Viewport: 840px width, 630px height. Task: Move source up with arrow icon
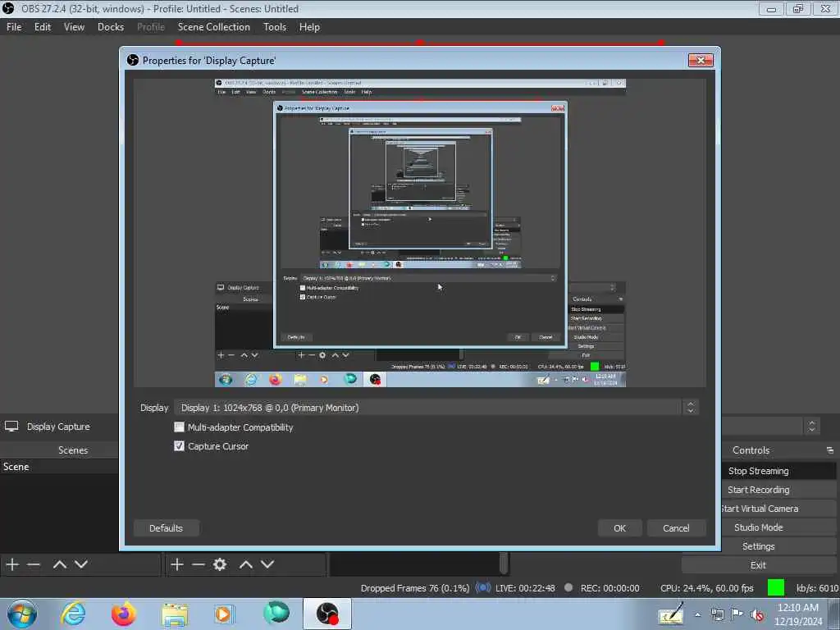(x=246, y=564)
